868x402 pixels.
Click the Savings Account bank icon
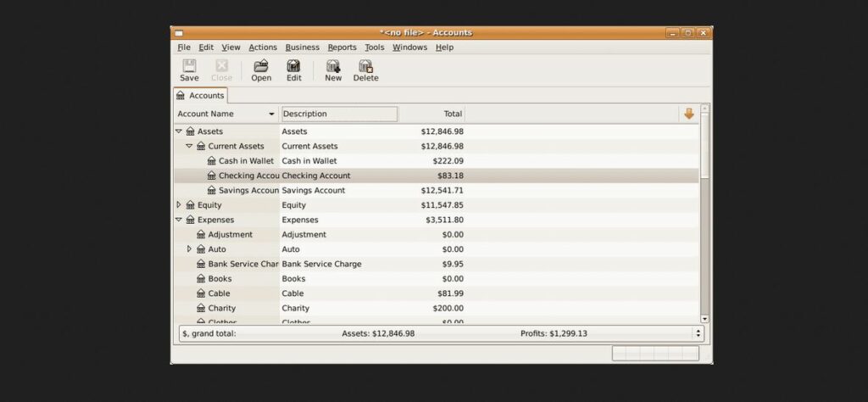pyautogui.click(x=211, y=191)
